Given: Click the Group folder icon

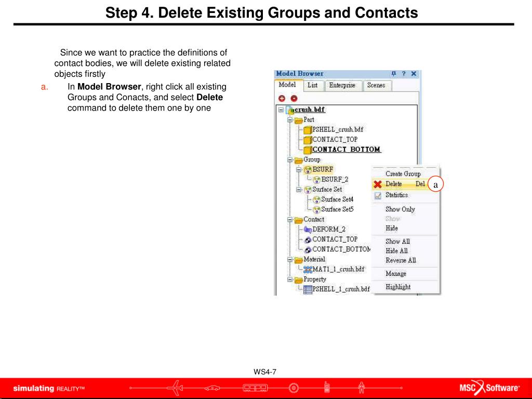Looking at the screenshot, I should 299,160.
